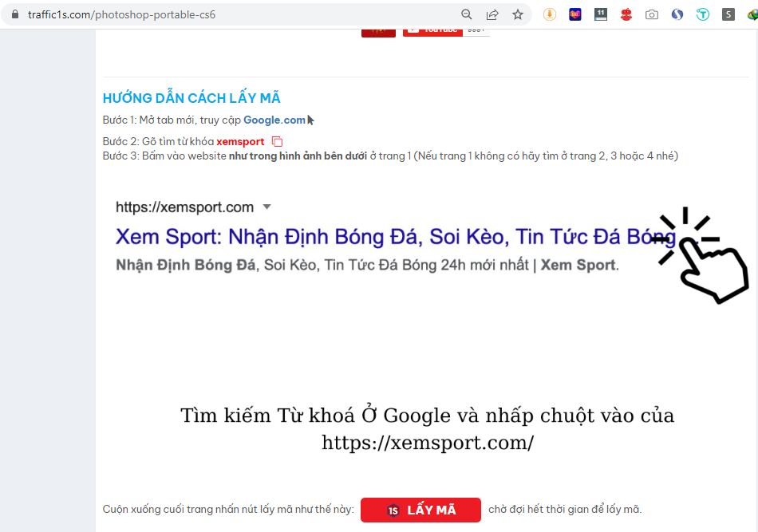
Task: Click the zoom magnifier icon in address bar
Action: click(x=467, y=14)
